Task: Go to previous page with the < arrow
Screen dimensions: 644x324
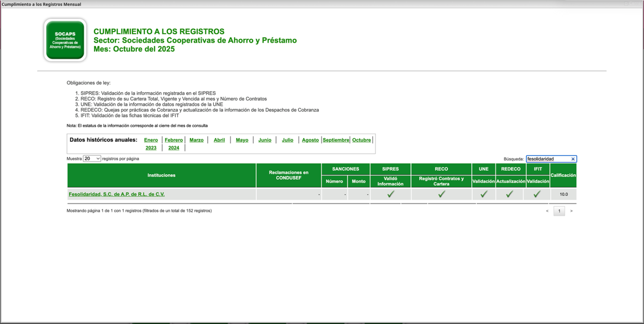Action: [x=547, y=211]
